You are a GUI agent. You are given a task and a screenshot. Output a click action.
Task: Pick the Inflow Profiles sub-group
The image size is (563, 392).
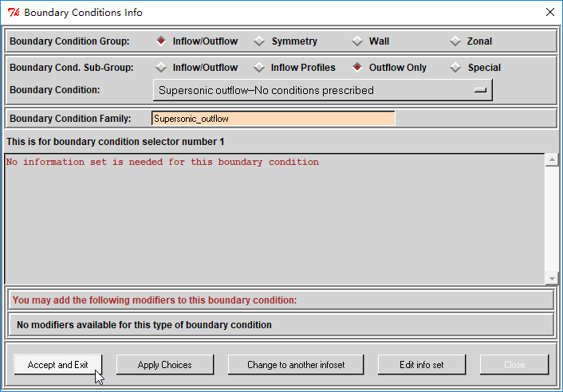[260, 68]
